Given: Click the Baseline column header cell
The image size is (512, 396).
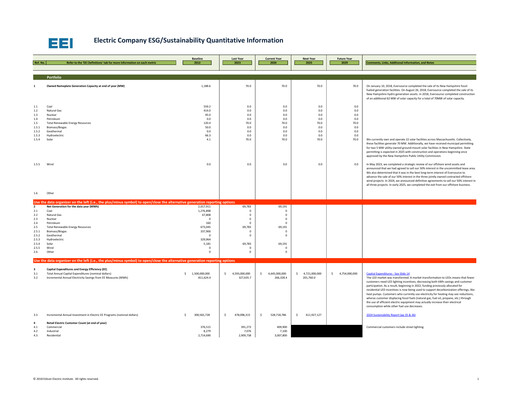Looking at the screenshot, I should point(197,62).
